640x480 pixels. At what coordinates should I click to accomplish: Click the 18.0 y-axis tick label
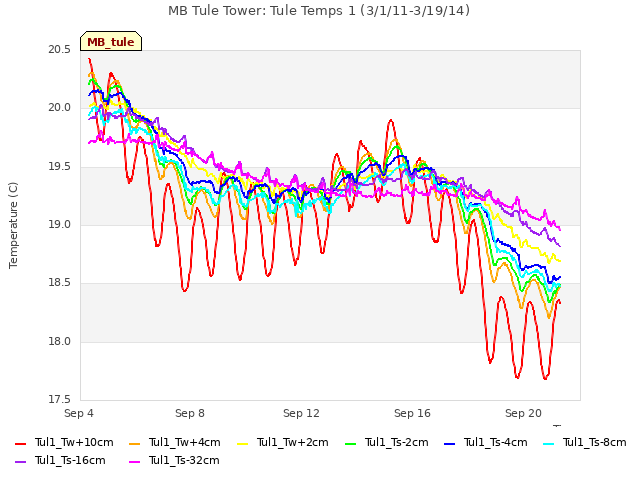(59, 341)
